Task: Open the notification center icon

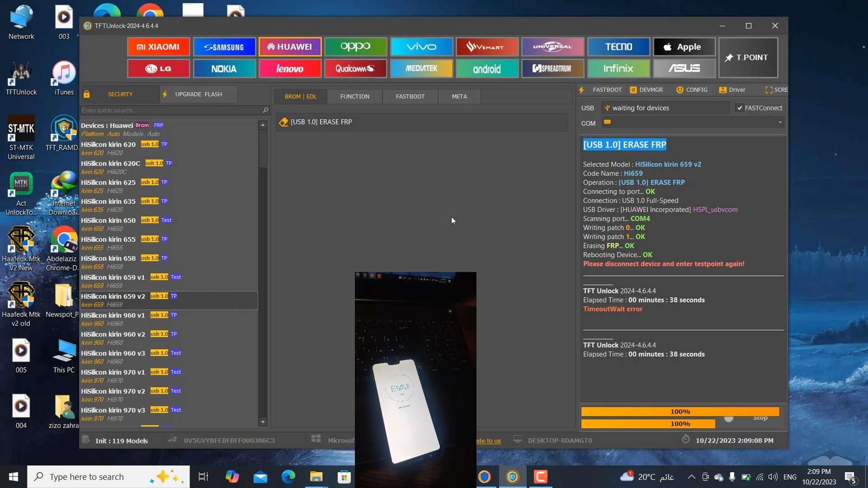Action: click(851, 477)
